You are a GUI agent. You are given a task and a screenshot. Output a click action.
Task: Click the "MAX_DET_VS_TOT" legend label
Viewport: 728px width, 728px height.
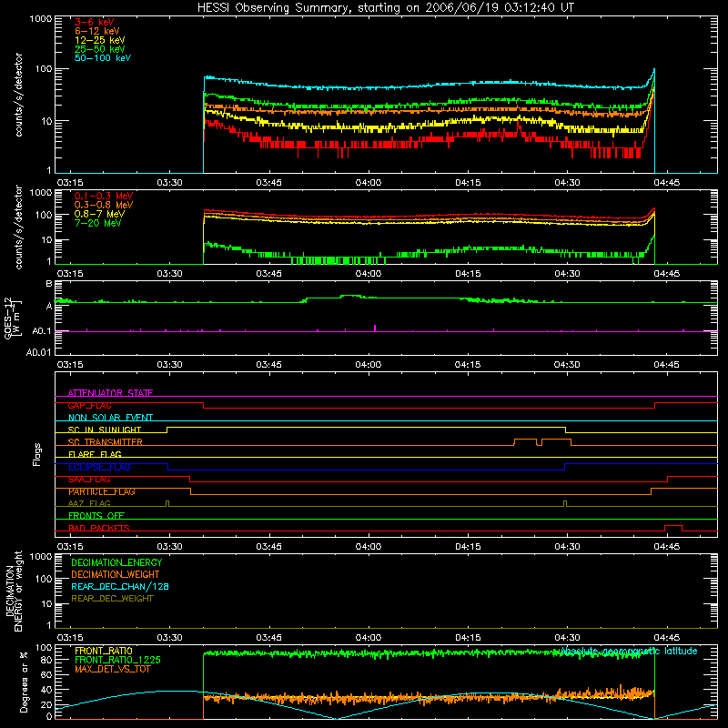(x=113, y=669)
